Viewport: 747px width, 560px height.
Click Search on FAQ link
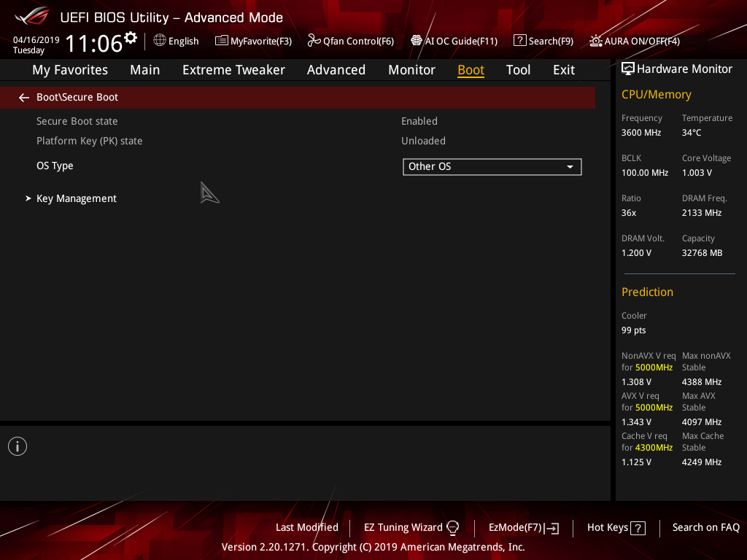705,528
